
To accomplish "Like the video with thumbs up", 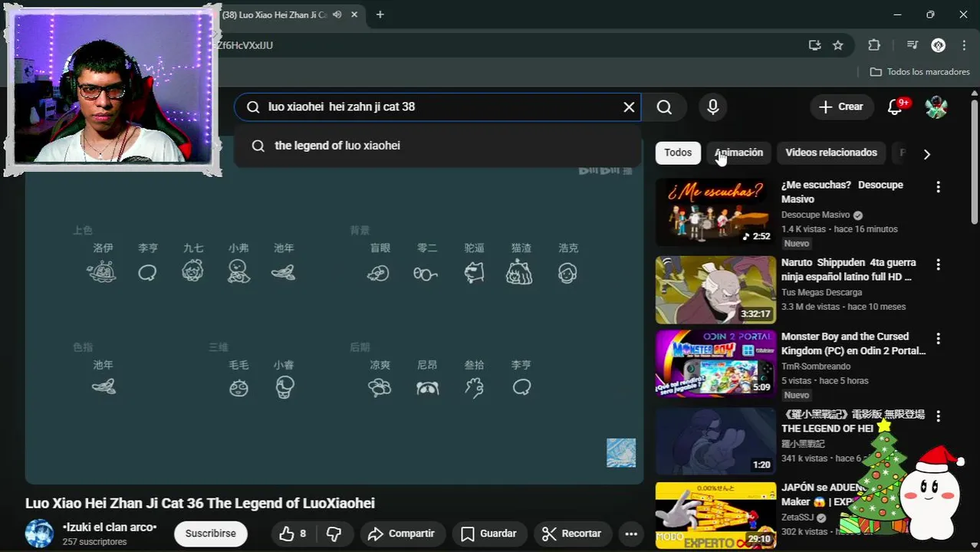I will pyautogui.click(x=292, y=534).
